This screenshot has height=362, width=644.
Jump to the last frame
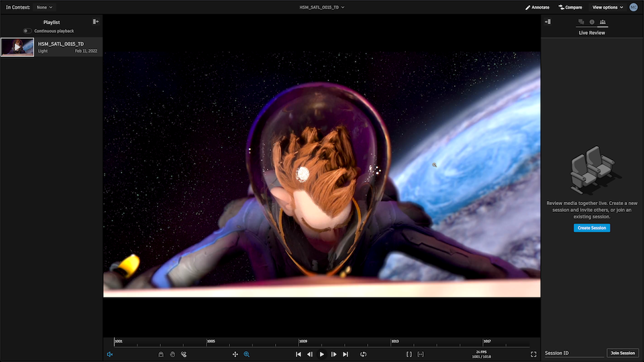(x=345, y=354)
